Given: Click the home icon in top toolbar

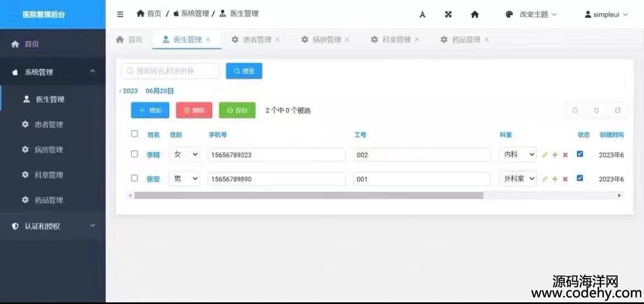Looking at the screenshot, I should point(474,15).
